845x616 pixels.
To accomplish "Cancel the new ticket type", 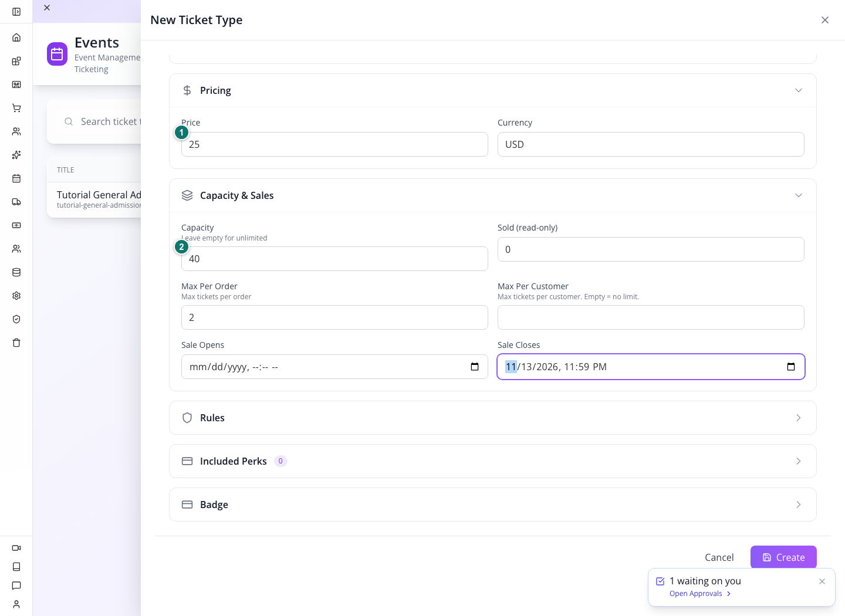I will [x=719, y=557].
